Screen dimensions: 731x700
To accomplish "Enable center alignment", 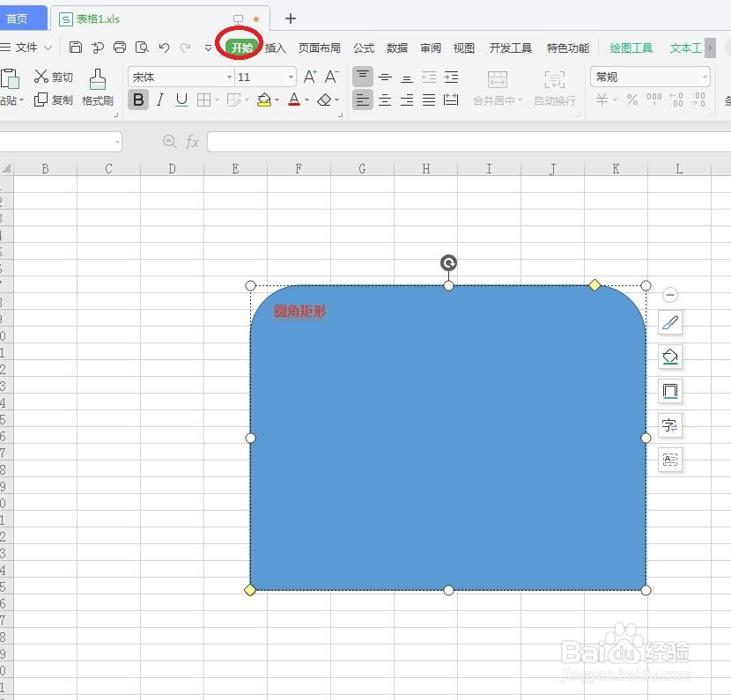I will tap(385, 99).
